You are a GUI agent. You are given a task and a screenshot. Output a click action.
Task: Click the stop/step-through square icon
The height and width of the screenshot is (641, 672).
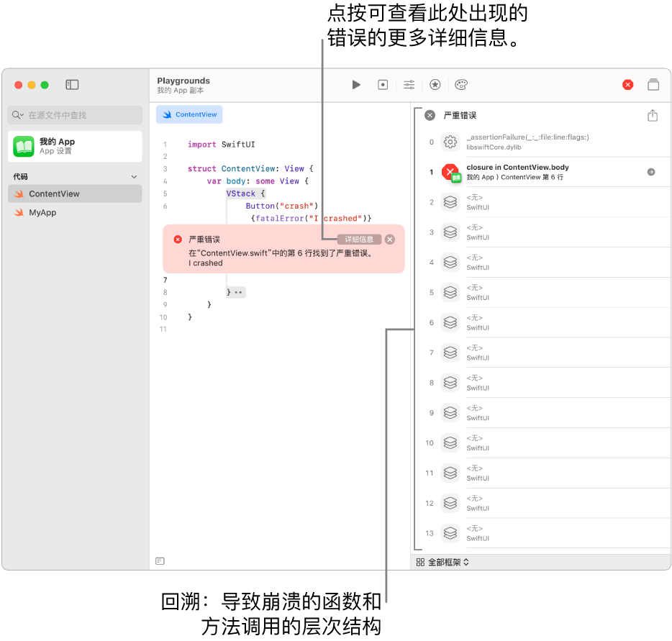tap(383, 85)
